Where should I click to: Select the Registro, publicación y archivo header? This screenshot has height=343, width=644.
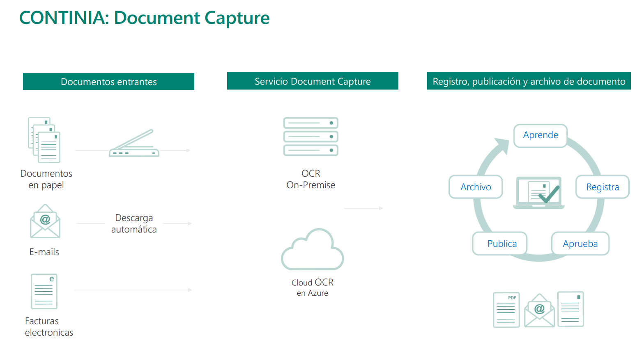point(529,81)
